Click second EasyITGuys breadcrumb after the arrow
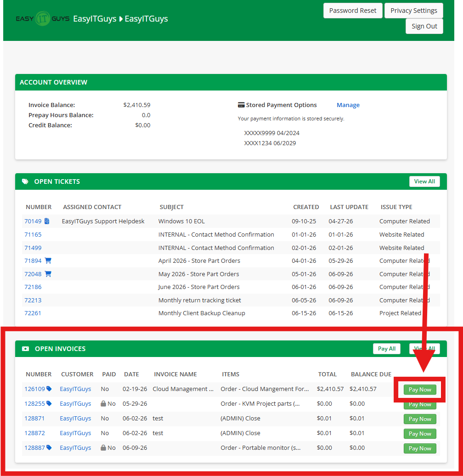Screen dimensions: 463x476 click(x=146, y=19)
